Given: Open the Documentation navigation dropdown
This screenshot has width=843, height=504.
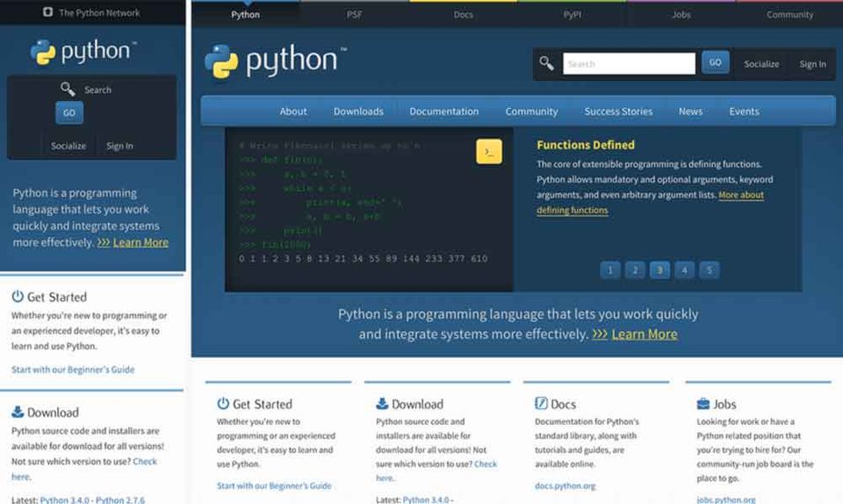Looking at the screenshot, I should (x=443, y=112).
